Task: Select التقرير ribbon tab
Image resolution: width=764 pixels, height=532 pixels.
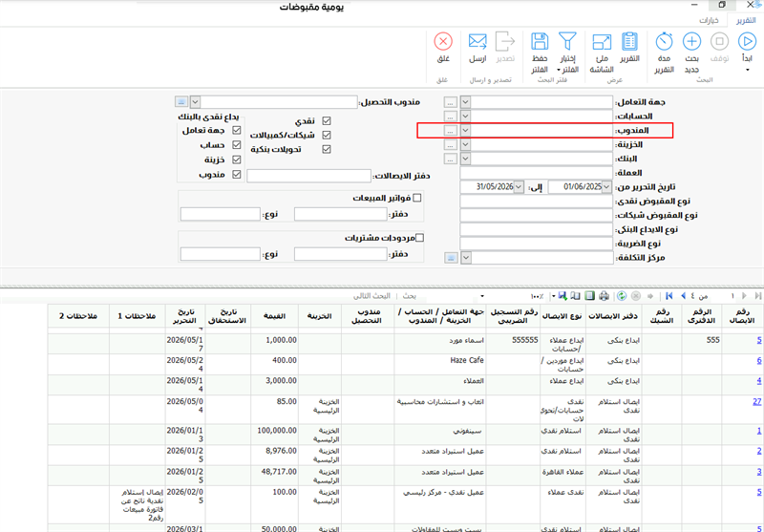Action: pos(746,20)
